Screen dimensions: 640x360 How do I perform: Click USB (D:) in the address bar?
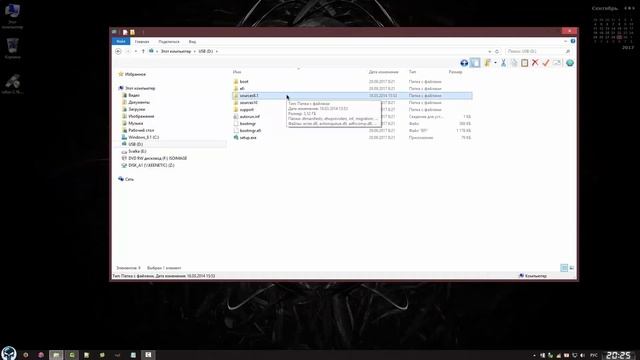205,51
